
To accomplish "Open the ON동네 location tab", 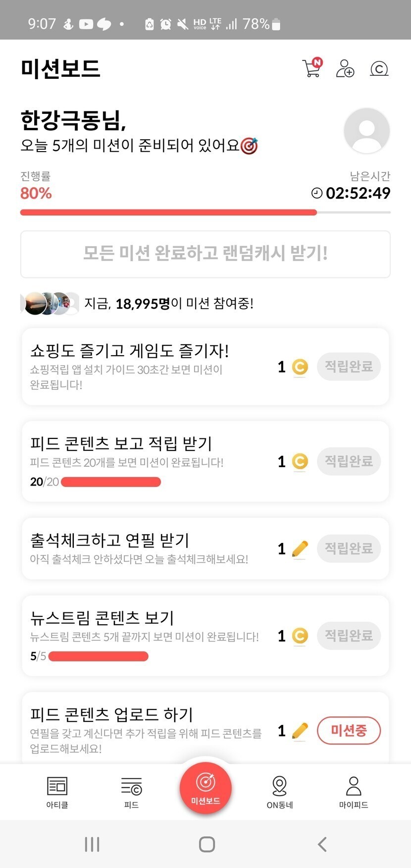I will 280,792.
